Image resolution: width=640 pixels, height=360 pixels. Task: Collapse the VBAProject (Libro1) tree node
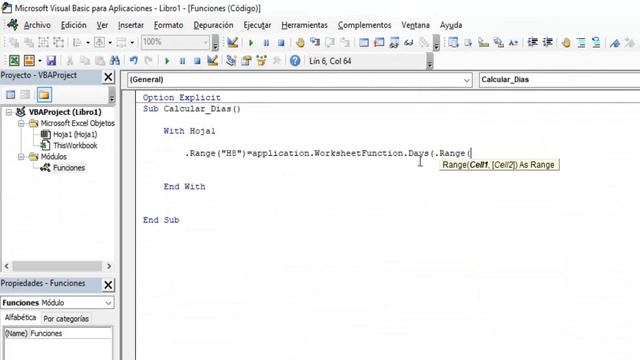coord(9,112)
